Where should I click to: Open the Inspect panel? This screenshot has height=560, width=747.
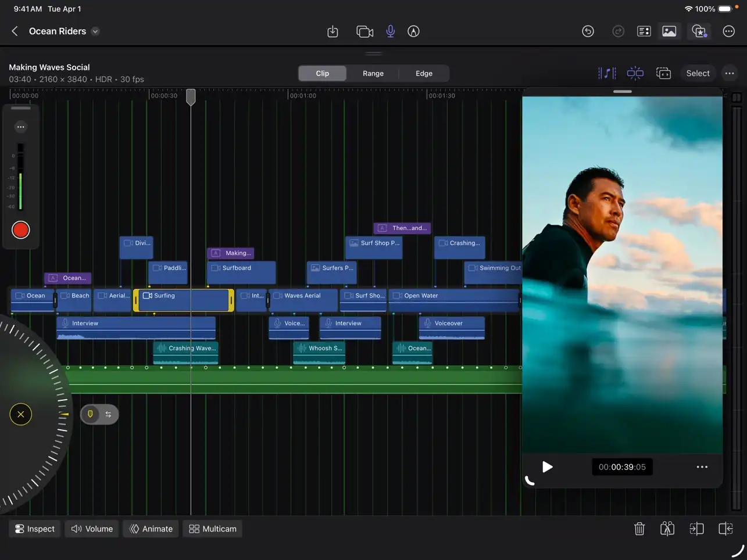tap(35, 529)
